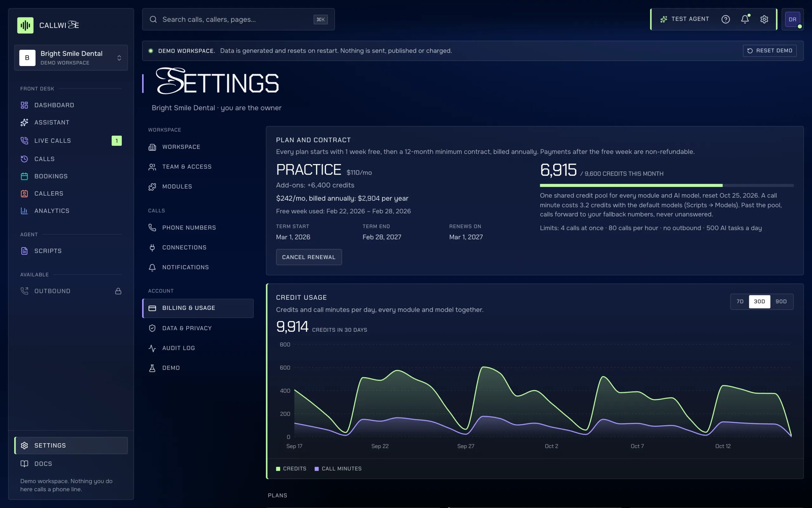Click the search magnifier icon
The width and height of the screenshot is (812, 508).
tap(153, 19)
